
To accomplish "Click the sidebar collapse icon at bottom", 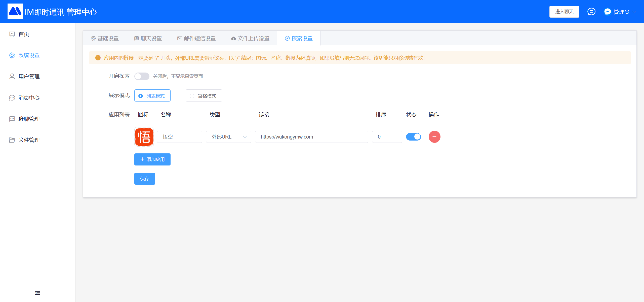I will tap(37, 293).
